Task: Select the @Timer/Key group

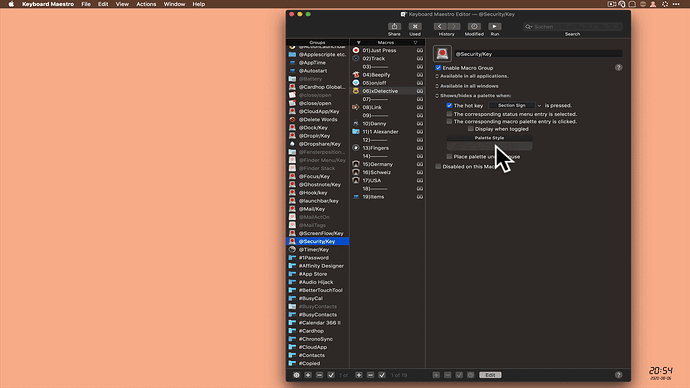Action: (318, 250)
